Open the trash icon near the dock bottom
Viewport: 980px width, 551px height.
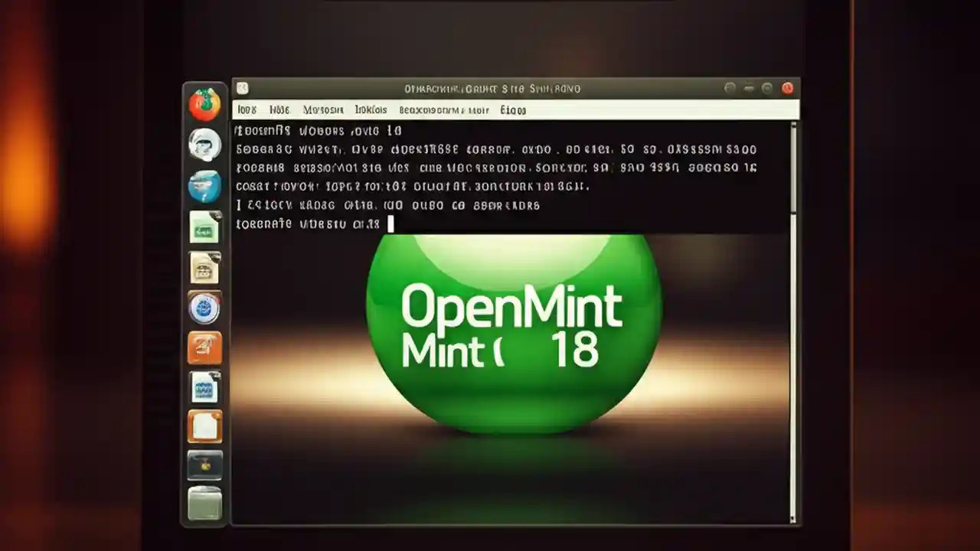[x=204, y=465]
